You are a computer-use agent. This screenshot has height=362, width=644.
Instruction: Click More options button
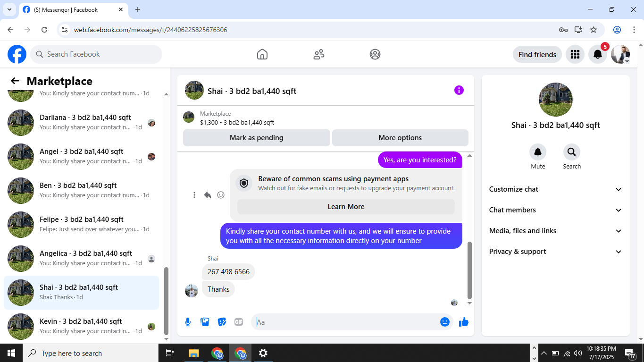(x=400, y=138)
